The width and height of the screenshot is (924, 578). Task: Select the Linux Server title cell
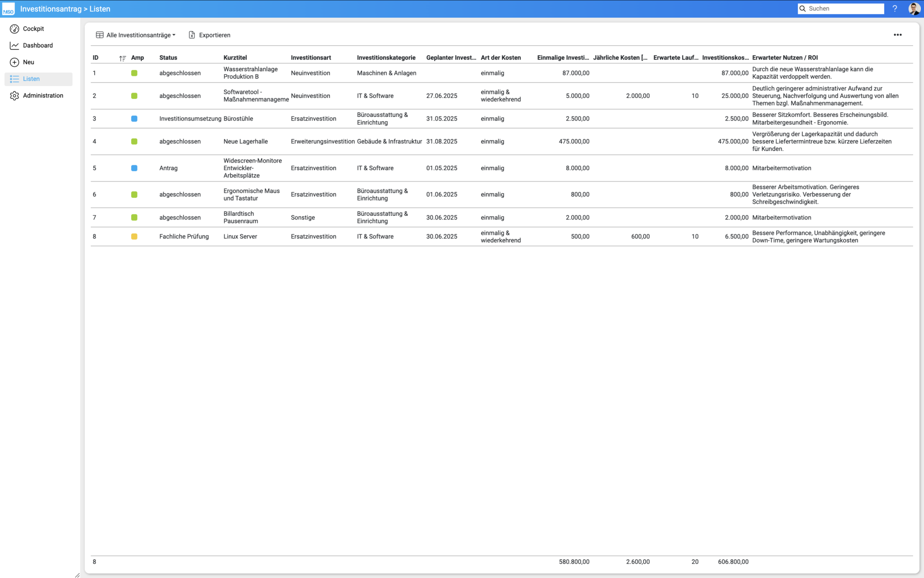(x=240, y=237)
